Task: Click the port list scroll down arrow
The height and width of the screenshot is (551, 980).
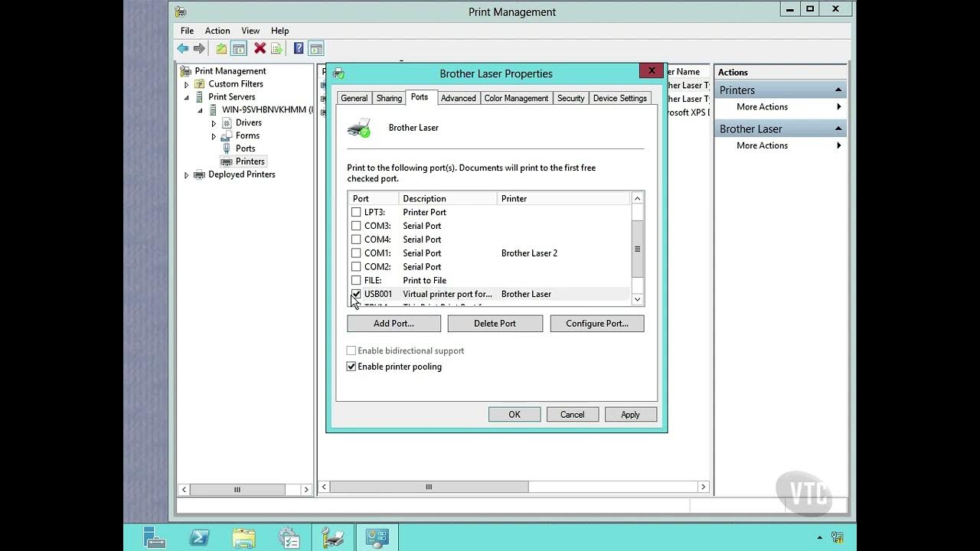Action: coord(637,299)
